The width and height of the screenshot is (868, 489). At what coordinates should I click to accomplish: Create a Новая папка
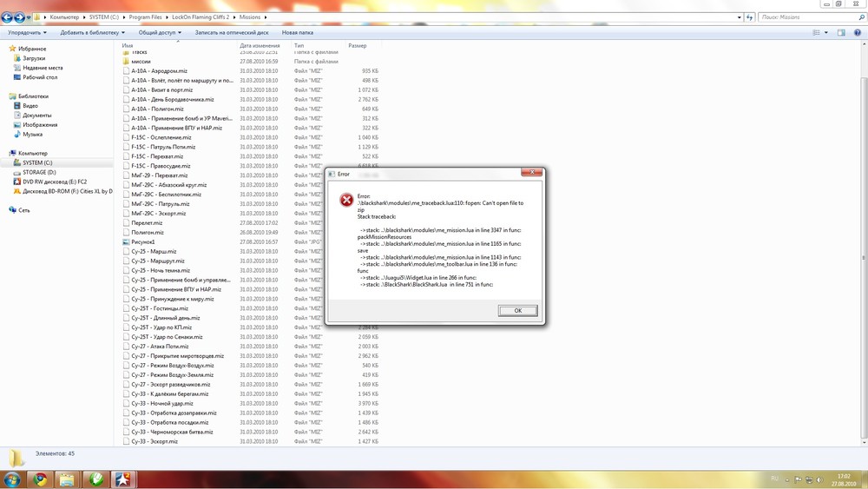click(297, 33)
